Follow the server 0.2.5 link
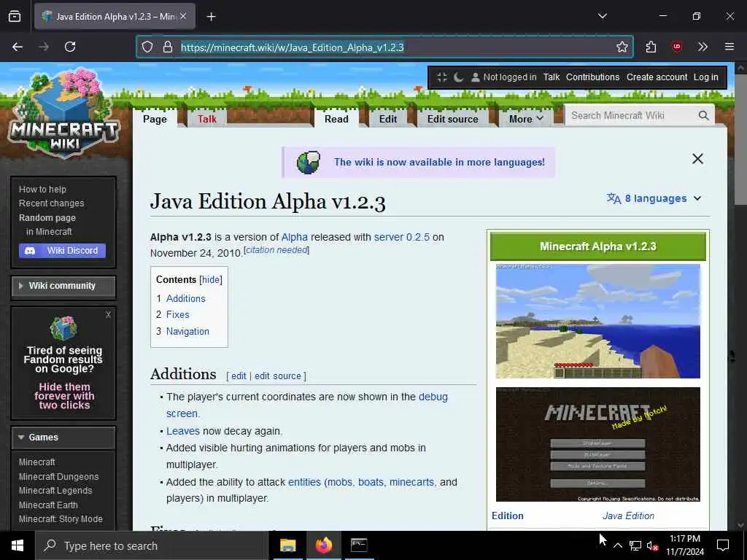The height and width of the screenshot is (560, 747). (402, 237)
